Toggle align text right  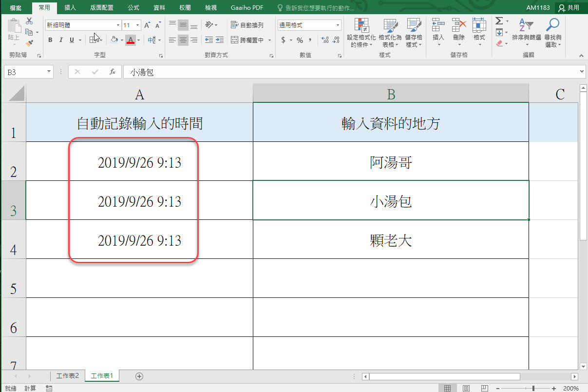click(x=194, y=40)
